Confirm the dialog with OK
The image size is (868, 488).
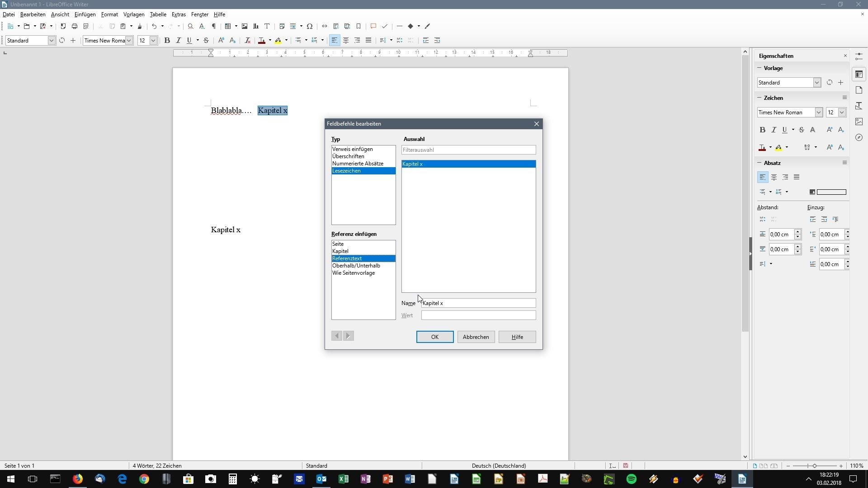(435, 337)
